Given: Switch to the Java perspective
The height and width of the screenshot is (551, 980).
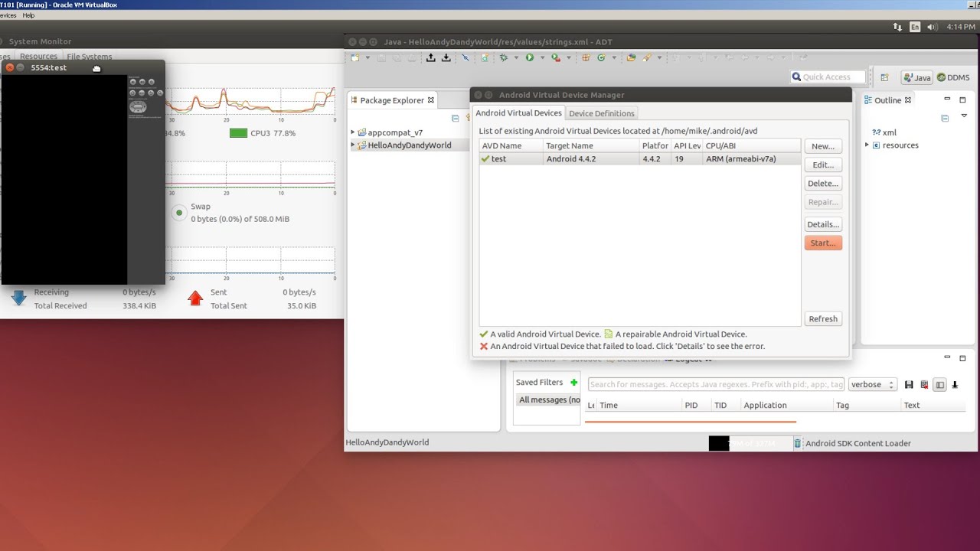Looking at the screenshot, I should pos(917,77).
